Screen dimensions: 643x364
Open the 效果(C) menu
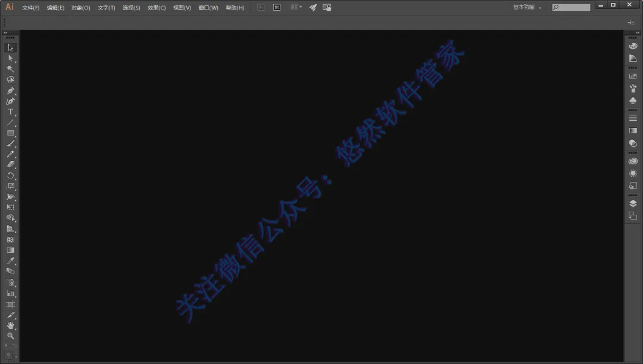[157, 8]
